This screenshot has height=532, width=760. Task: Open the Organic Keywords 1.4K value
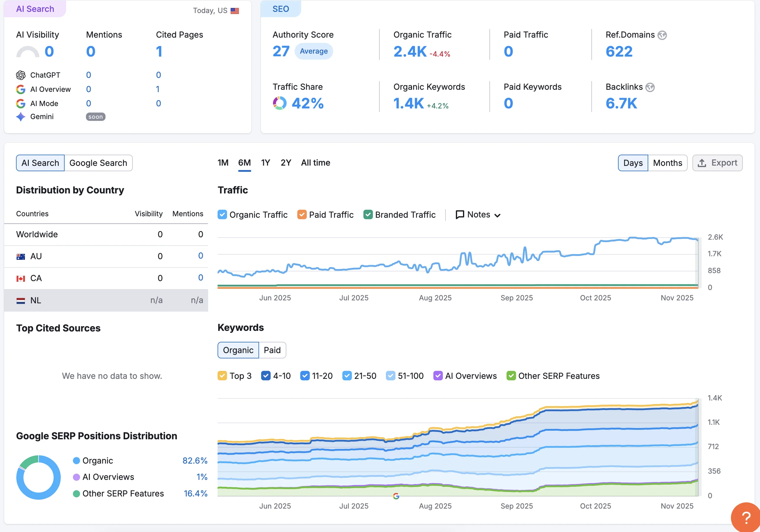click(408, 104)
